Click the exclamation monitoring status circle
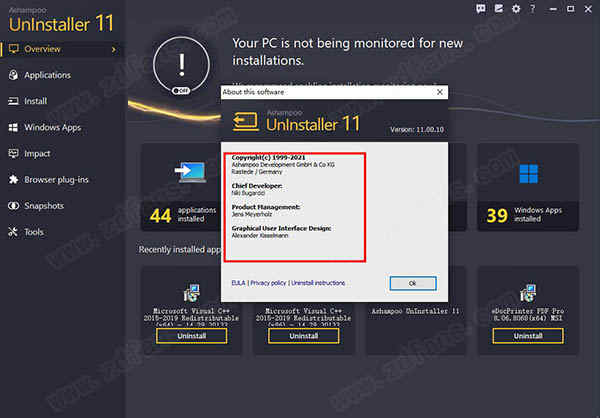Image resolution: width=600 pixels, height=418 pixels. click(x=181, y=64)
